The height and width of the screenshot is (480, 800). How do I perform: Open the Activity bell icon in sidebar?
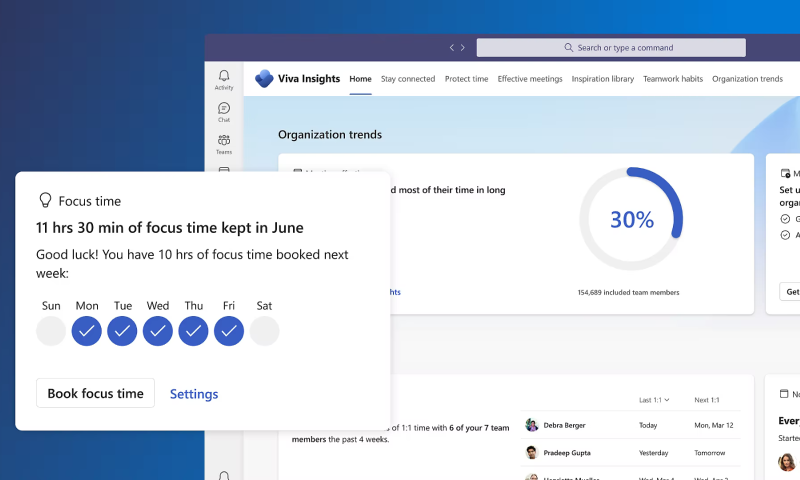pos(223,76)
